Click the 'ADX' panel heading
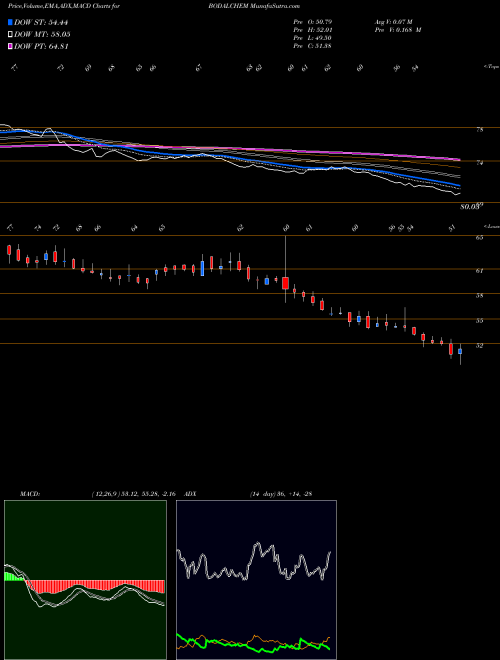 point(190,494)
